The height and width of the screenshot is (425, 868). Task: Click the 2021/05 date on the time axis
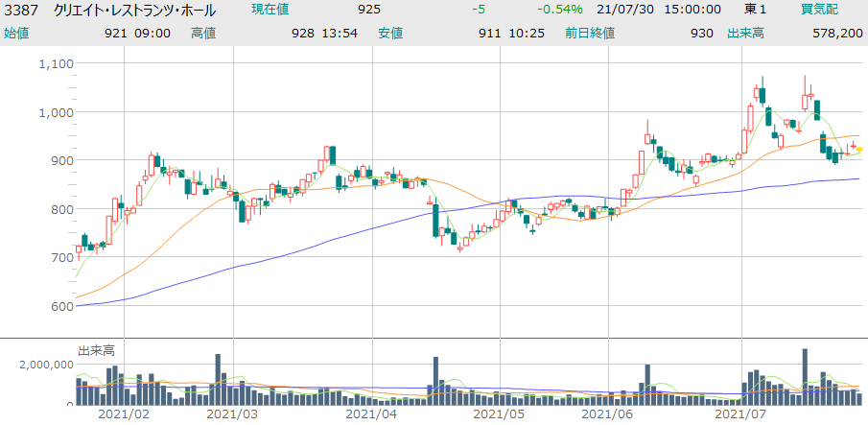(500, 414)
